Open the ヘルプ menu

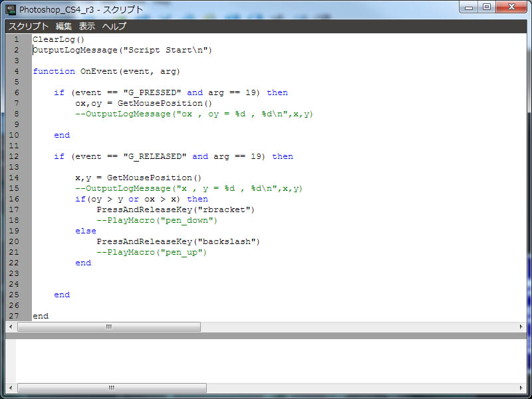coord(114,26)
